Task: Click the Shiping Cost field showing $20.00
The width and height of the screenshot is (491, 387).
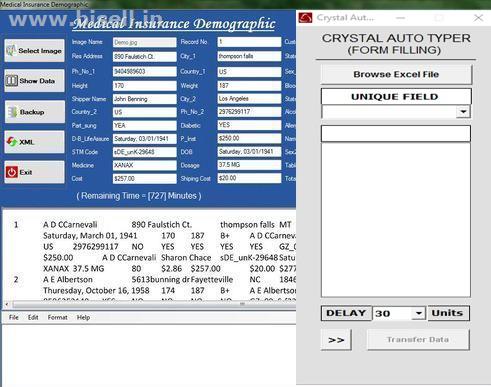Action: (x=249, y=178)
